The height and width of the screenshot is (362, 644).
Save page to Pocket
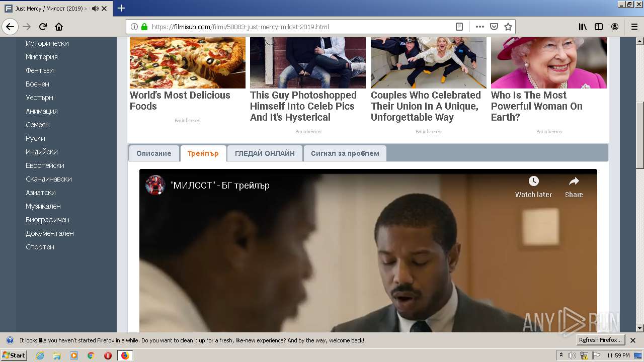[494, 27]
